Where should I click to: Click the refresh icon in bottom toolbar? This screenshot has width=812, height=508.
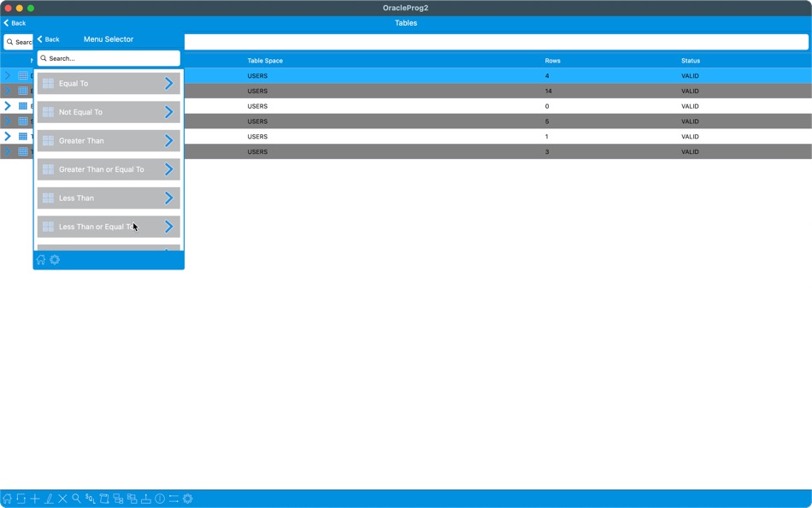(21, 498)
